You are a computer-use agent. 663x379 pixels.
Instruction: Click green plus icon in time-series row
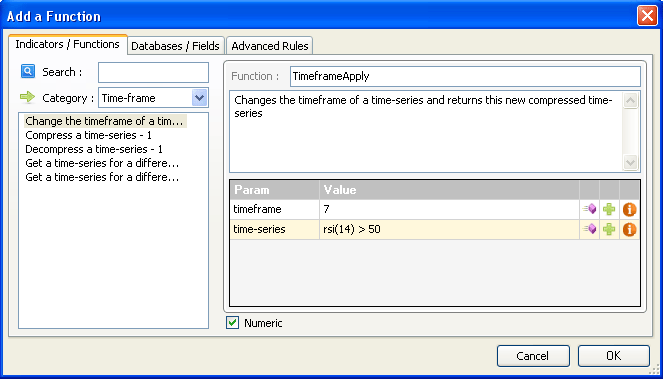[x=609, y=229]
